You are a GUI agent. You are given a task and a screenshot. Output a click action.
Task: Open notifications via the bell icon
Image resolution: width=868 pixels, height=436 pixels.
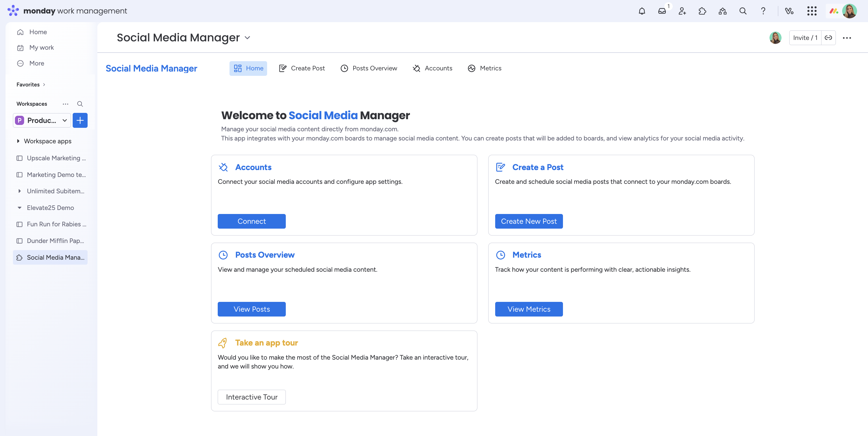click(x=642, y=11)
